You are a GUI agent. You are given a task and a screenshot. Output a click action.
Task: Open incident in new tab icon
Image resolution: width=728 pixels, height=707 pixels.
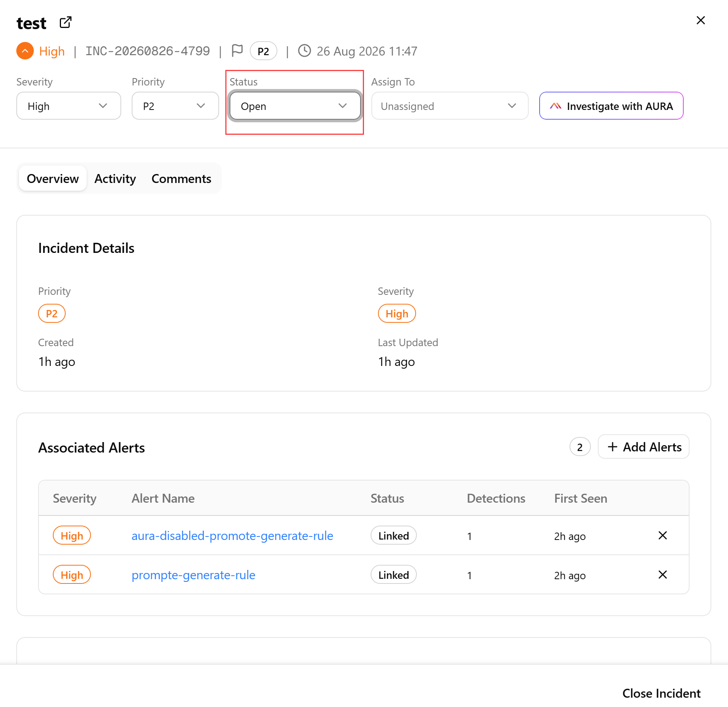pos(66,23)
